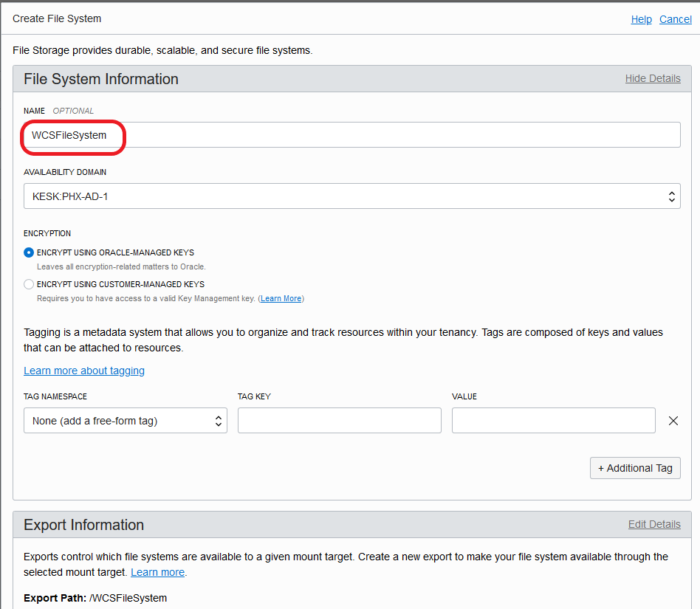Select Encrypt using customer-managed keys
Screen dimensions: 700x609
click(29, 284)
